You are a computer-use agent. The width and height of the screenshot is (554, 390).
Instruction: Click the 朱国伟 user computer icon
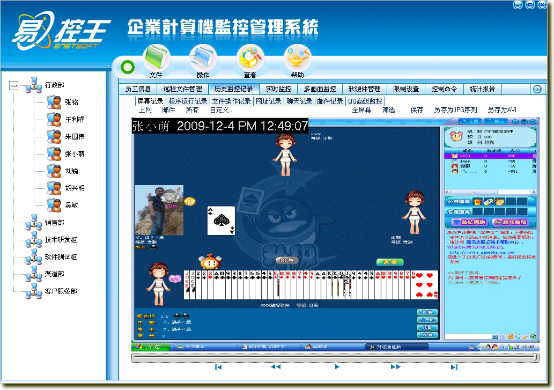pyautogui.click(x=54, y=136)
